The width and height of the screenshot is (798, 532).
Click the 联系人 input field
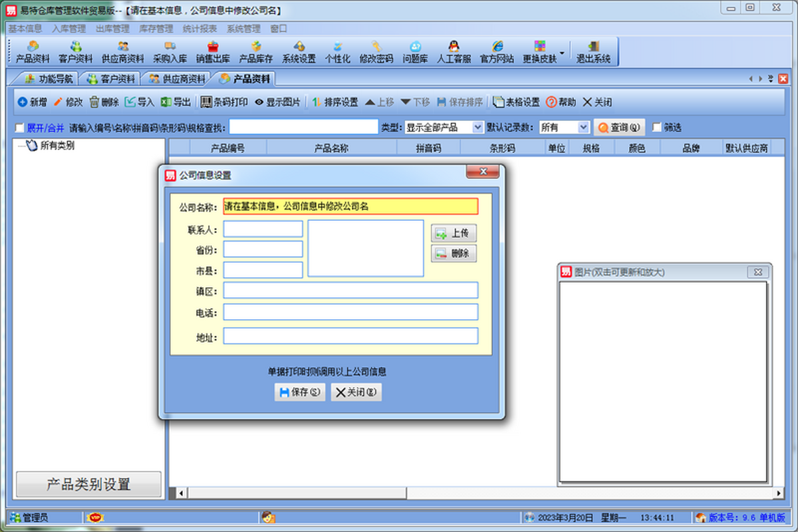click(263, 229)
